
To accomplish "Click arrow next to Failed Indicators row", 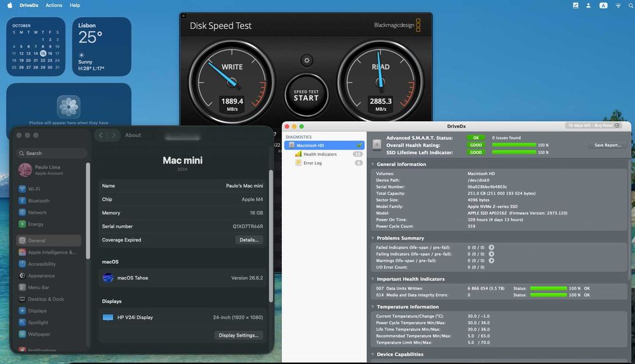I will click(491, 247).
